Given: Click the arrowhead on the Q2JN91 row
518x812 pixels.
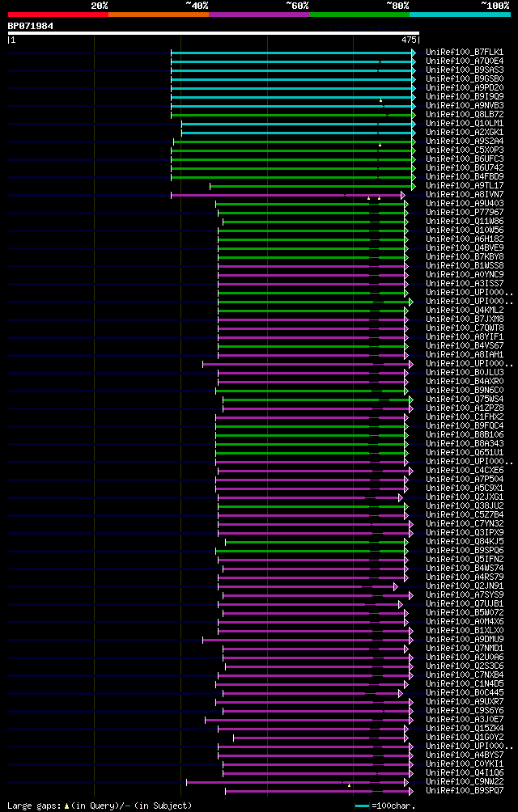Looking at the screenshot, I should (395, 586).
